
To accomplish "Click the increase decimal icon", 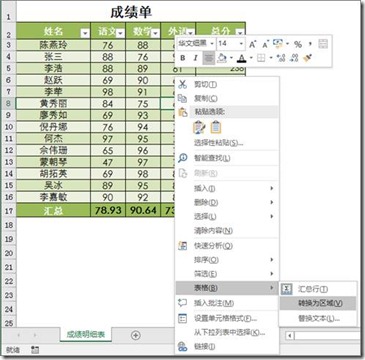I will click(281, 58).
